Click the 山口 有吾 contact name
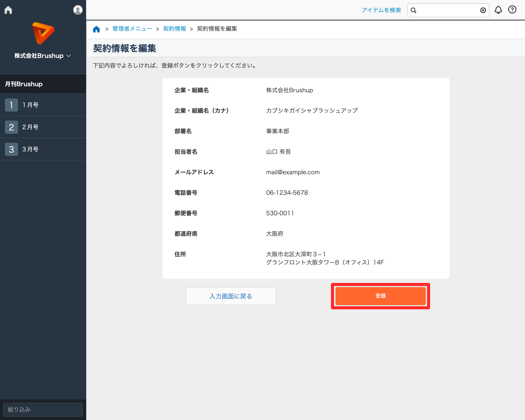The height and width of the screenshot is (420, 525). [278, 152]
